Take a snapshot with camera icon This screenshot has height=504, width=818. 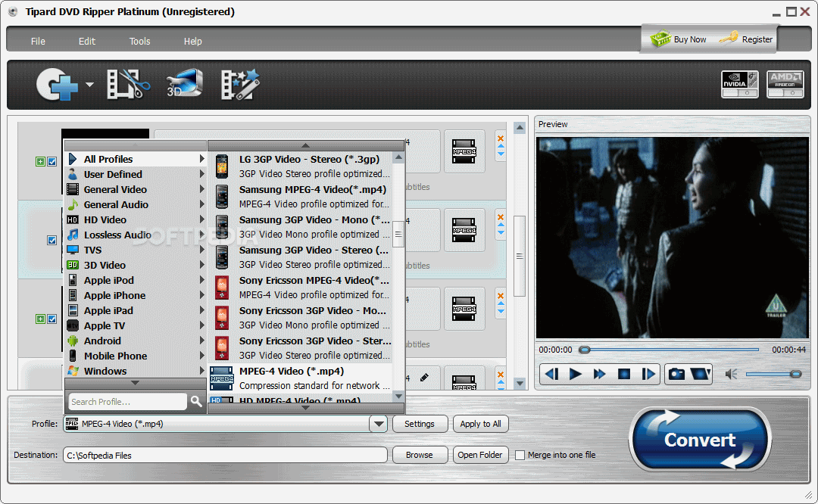pyautogui.click(x=676, y=374)
